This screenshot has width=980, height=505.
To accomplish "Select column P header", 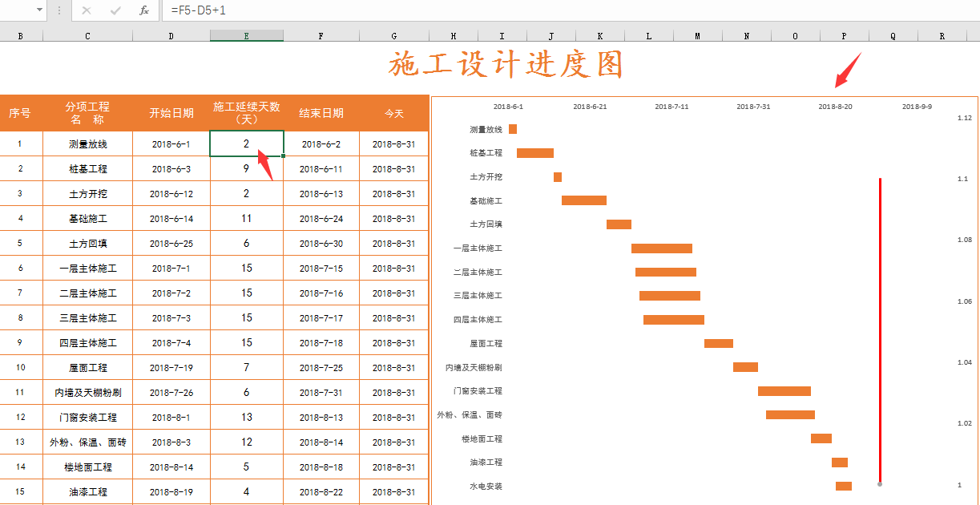I will pyautogui.click(x=845, y=36).
